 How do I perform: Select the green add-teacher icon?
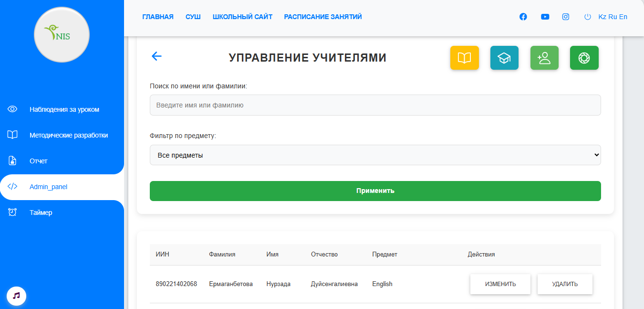tap(544, 57)
